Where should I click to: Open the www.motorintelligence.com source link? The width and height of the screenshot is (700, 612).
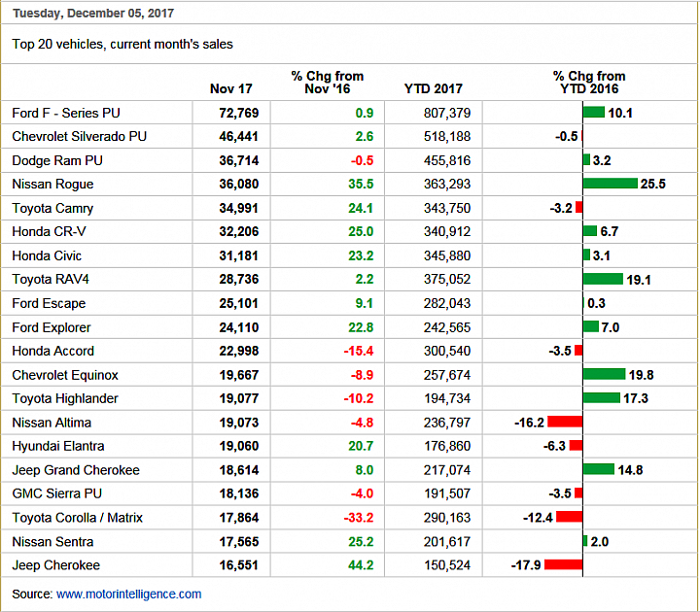pos(128,595)
